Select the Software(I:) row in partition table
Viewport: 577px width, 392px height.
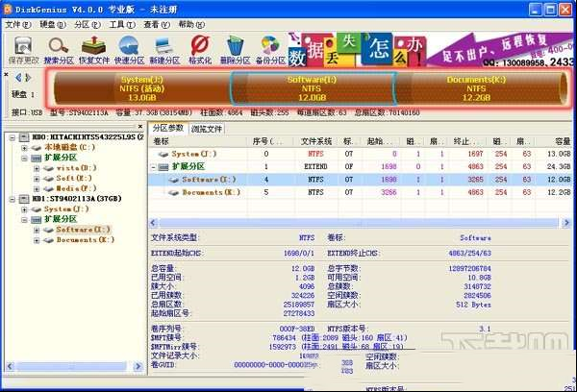click(x=360, y=180)
